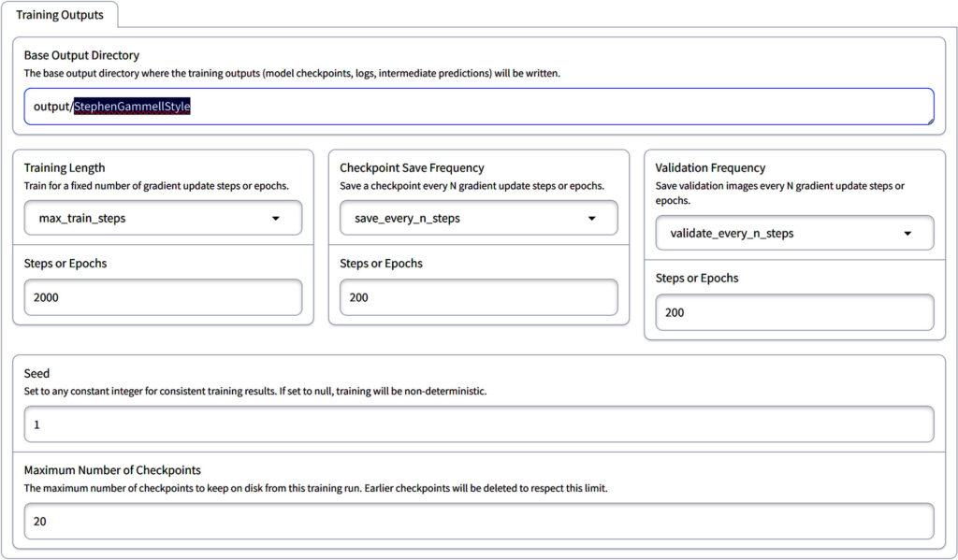This screenshot has width=958, height=560.
Task: Click the base output directory description text
Action: tap(292, 73)
